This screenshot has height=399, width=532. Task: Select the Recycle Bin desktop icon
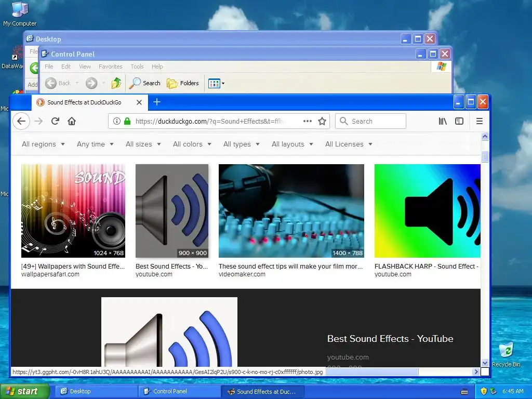(x=506, y=355)
